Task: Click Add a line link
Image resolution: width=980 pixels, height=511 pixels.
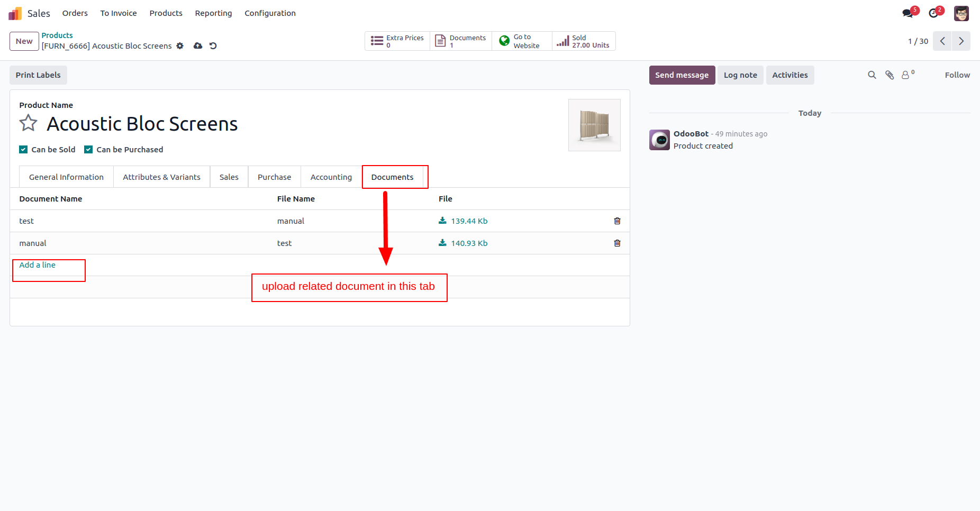Action: 38,265
